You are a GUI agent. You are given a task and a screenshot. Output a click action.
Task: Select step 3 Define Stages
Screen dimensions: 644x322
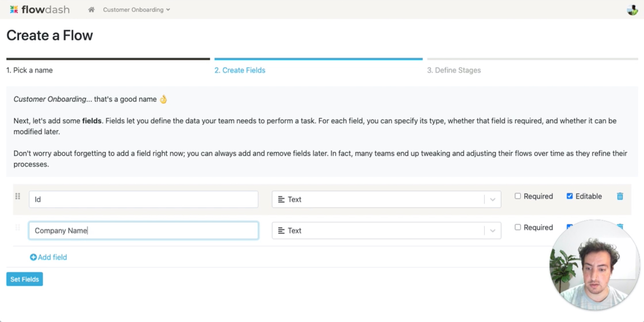(454, 70)
